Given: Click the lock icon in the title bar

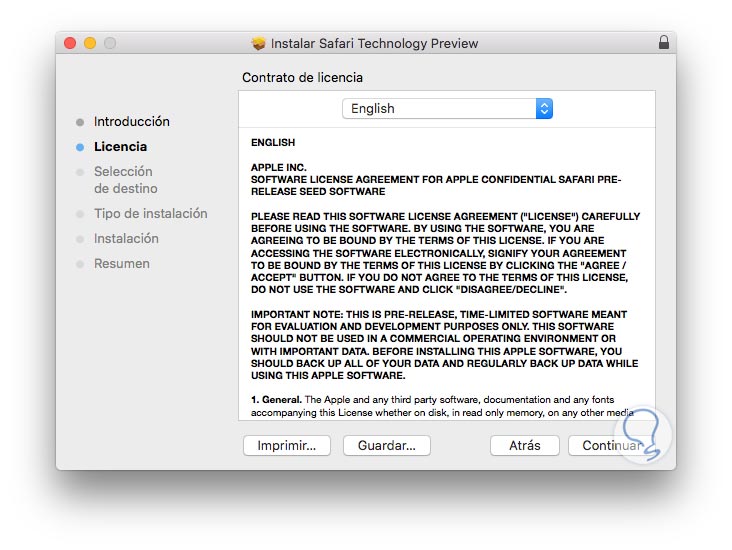Looking at the screenshot, I should point(663,42).
